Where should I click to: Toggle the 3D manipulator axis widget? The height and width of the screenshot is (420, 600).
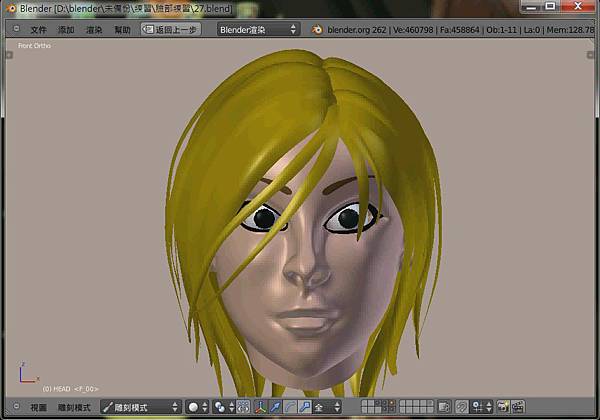[x=261, y=407]
